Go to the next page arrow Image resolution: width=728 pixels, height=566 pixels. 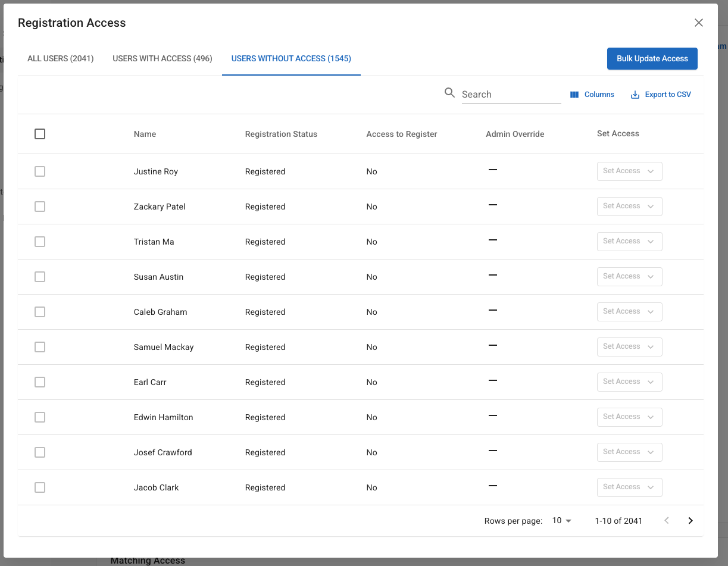coord(690,521)
